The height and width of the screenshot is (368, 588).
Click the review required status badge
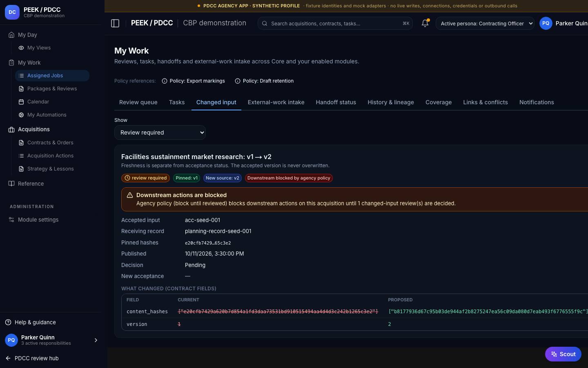(x=146, y=178)
